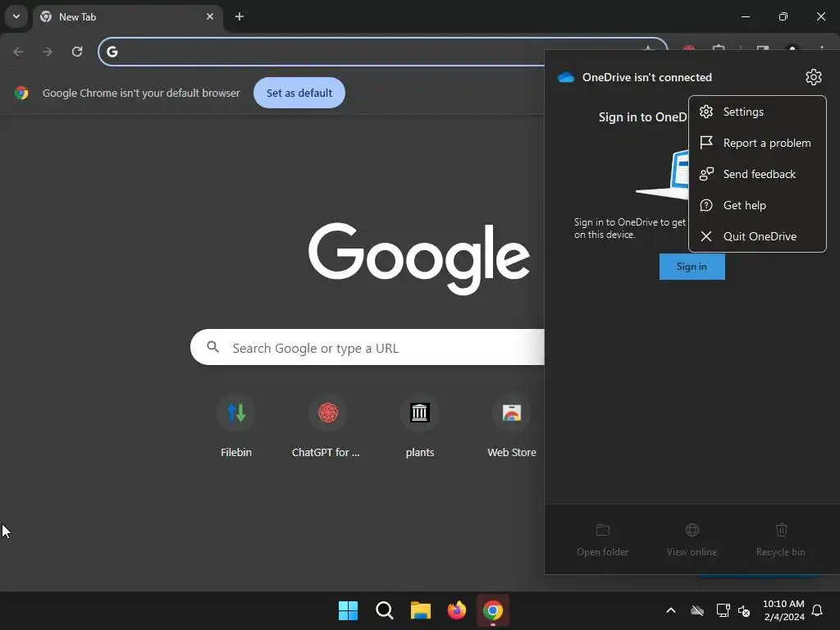Click Chrome logo in default browser bar

(21, 93)
